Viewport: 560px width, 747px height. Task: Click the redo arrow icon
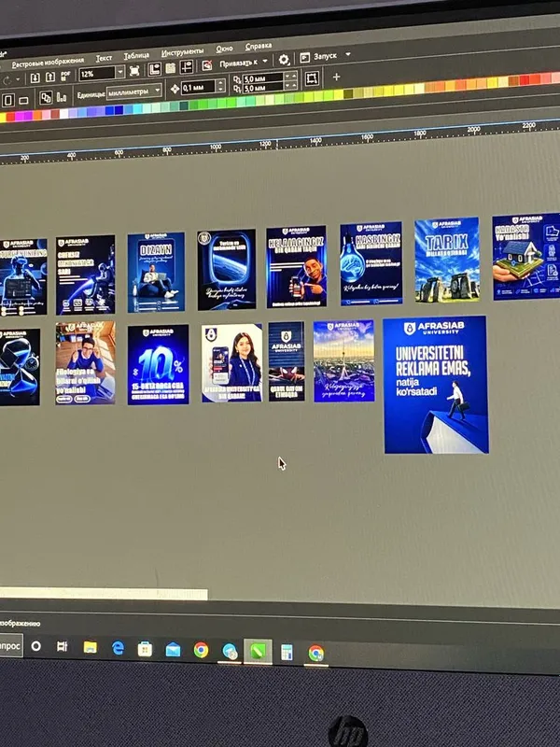(7, 80)
